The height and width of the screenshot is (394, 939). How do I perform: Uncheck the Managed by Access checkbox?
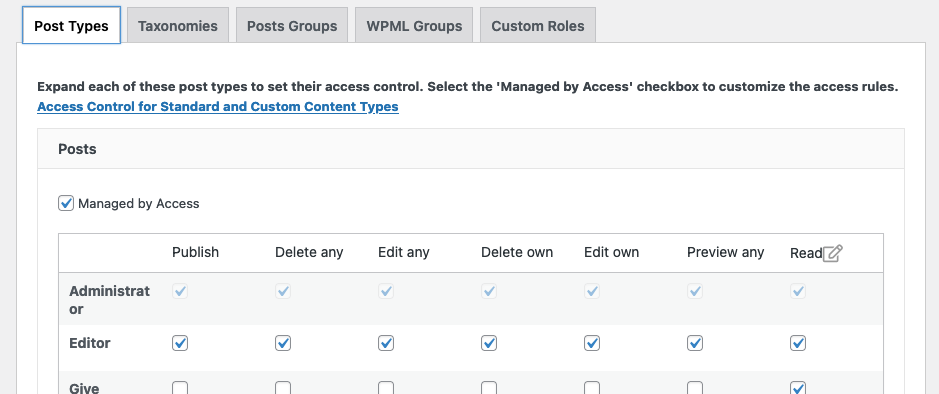66,203
